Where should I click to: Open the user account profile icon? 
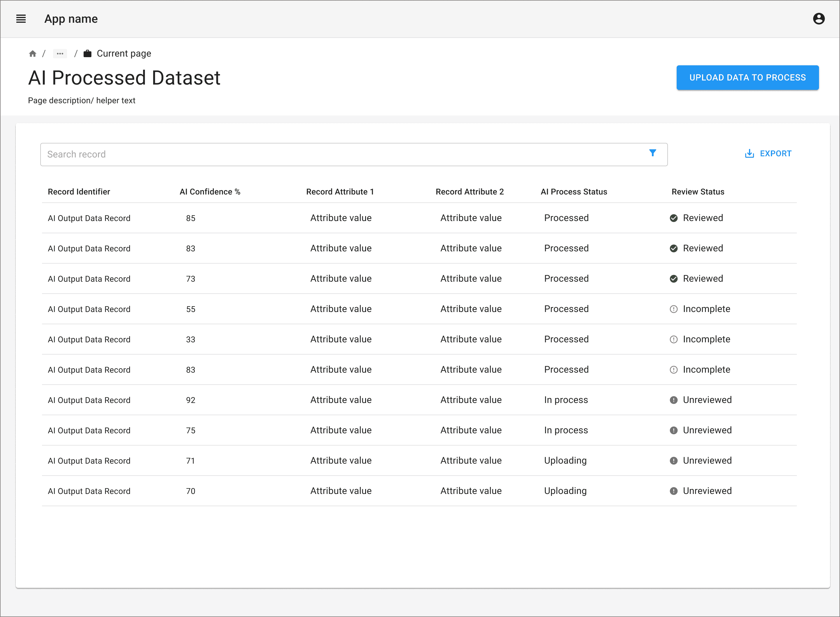[x=819, y=19]
